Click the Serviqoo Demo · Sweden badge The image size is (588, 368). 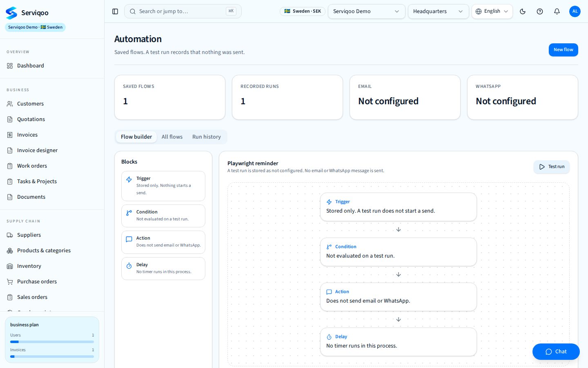pyautogui.click(x=35, y=27)
